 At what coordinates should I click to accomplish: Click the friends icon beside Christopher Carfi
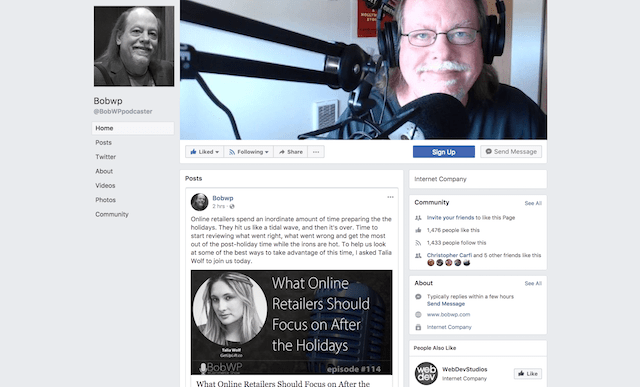click(418, 256)
